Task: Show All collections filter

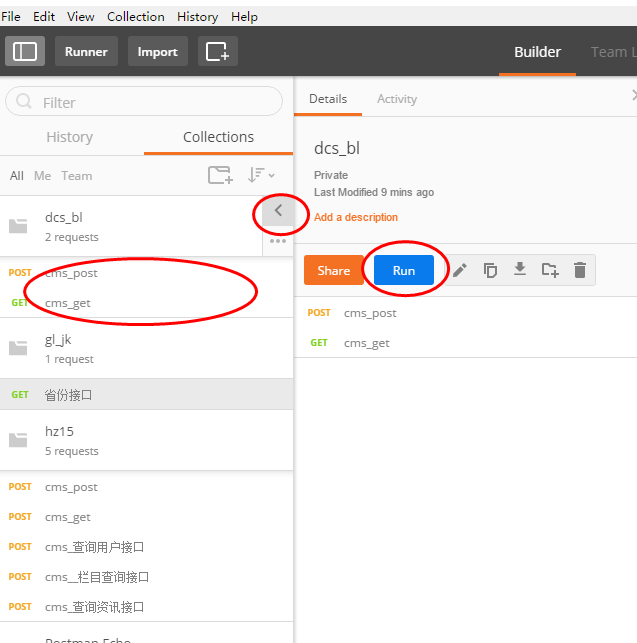Action: (x=16, y=176)
